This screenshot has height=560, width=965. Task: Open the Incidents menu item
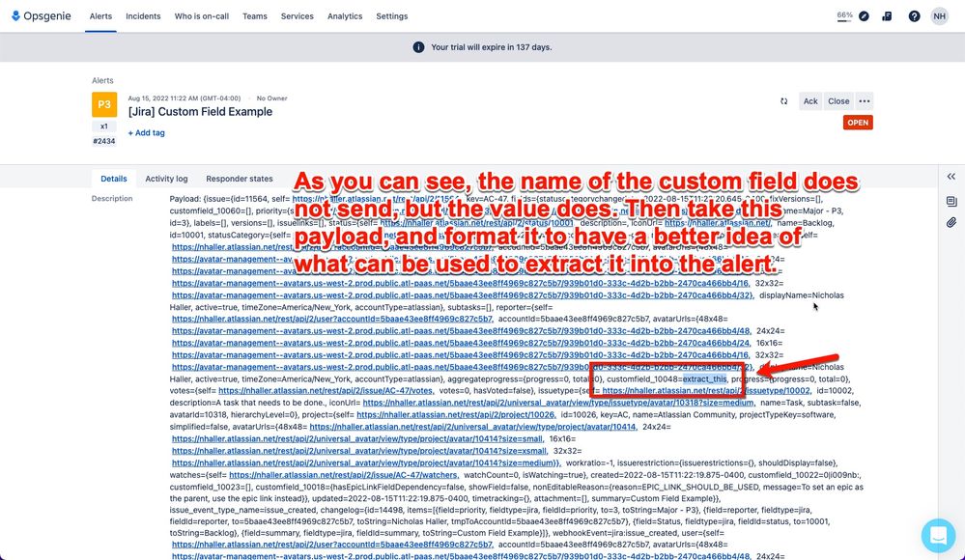143,16
